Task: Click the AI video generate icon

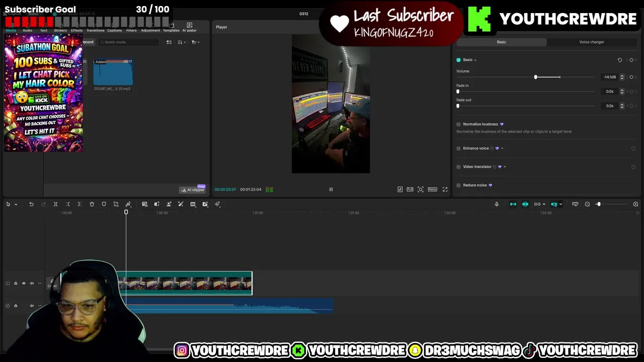Action: 205,204
